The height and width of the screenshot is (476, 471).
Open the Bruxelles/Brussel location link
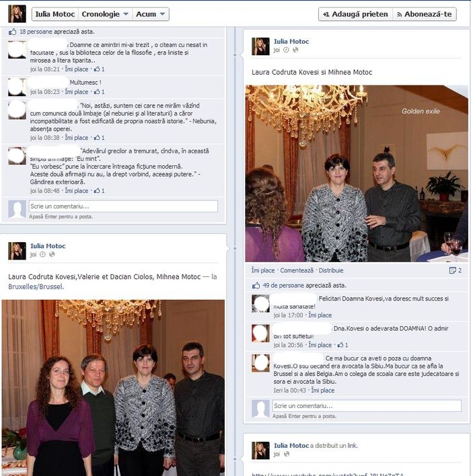tap(36, 286)
